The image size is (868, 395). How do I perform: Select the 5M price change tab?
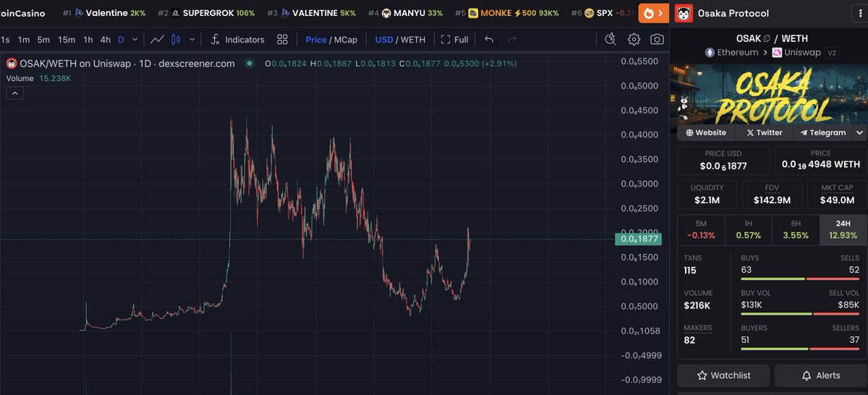(701, 229)
